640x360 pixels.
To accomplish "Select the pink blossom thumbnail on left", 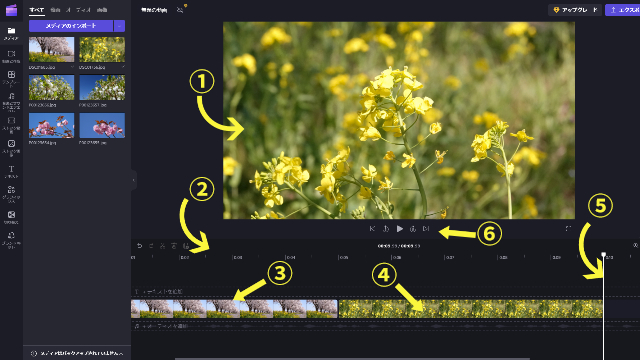I will pos(51,125).
